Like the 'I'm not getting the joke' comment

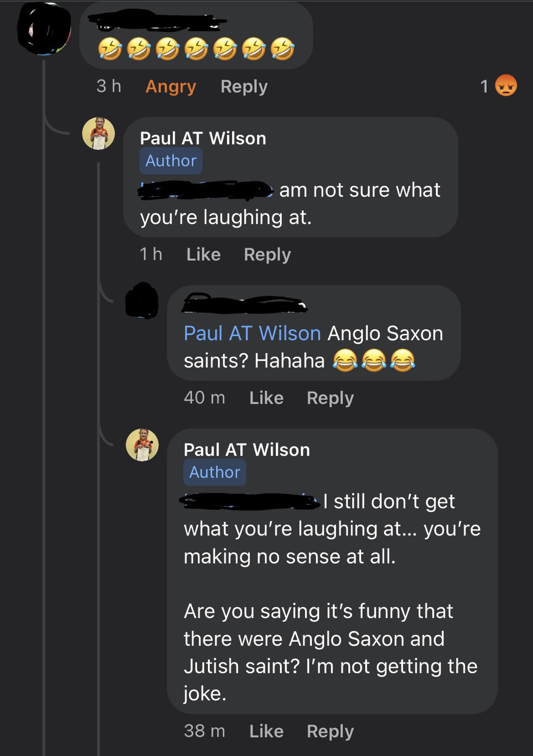(266, 731)
